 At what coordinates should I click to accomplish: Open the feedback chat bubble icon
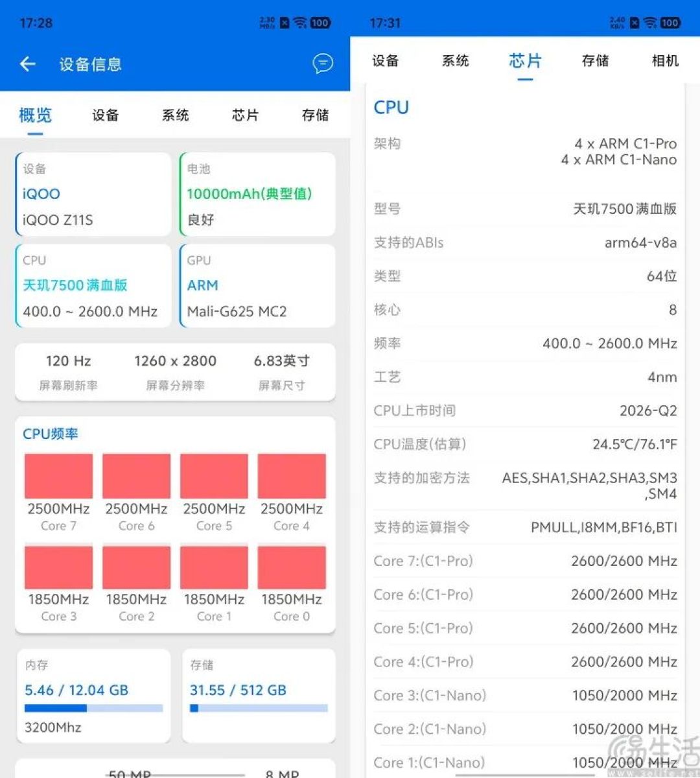(323, 64)
